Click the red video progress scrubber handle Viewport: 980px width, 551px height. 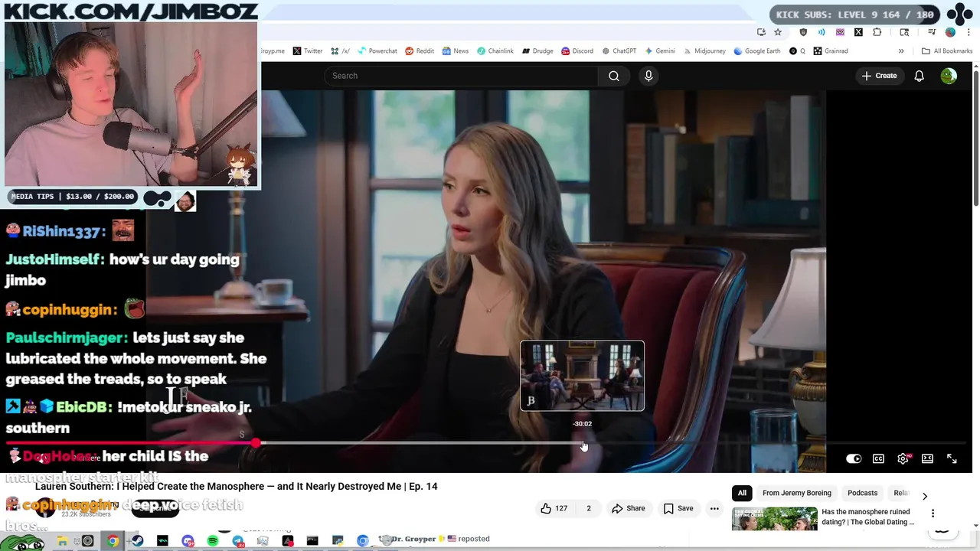pos(255,443)
